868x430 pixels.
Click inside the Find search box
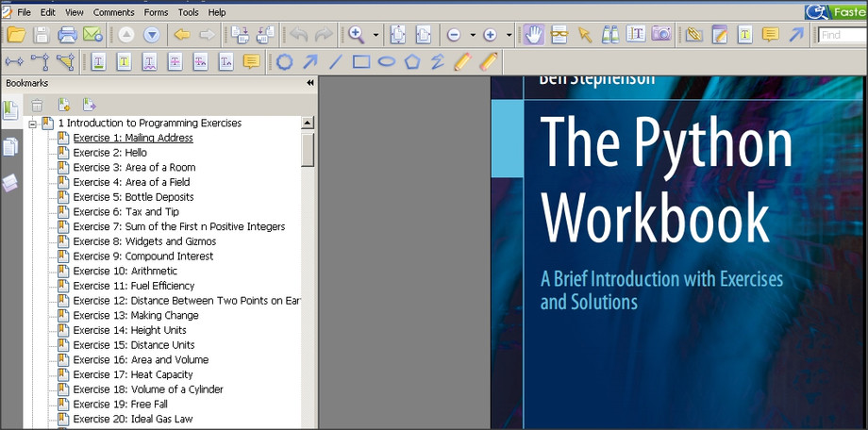[843, 35]
